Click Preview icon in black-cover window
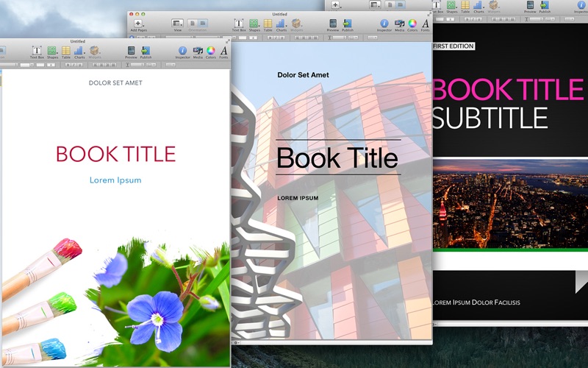The height and width of the screenshot is (368, 588). coord(530,7)
